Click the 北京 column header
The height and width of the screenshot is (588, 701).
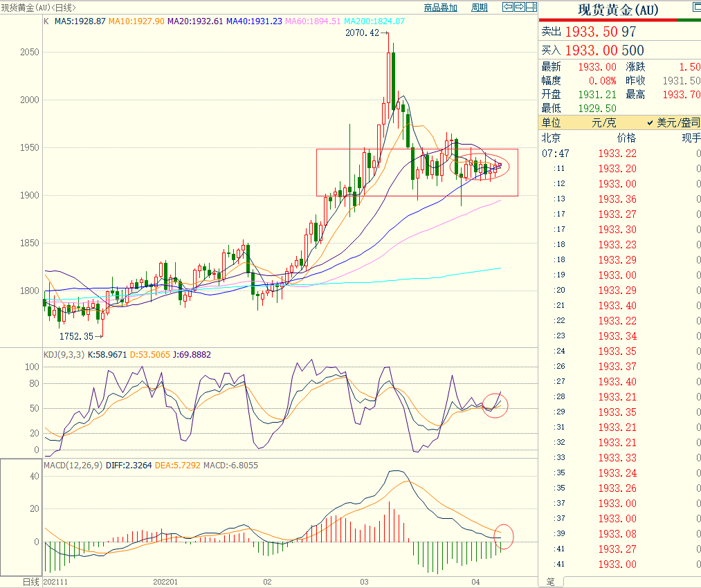(551, 138)
